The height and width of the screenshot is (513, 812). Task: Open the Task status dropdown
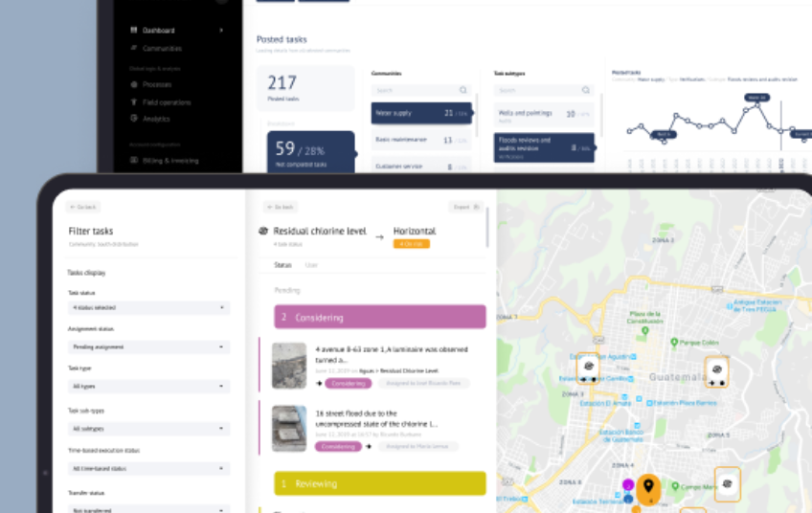(x=148, y=308)
